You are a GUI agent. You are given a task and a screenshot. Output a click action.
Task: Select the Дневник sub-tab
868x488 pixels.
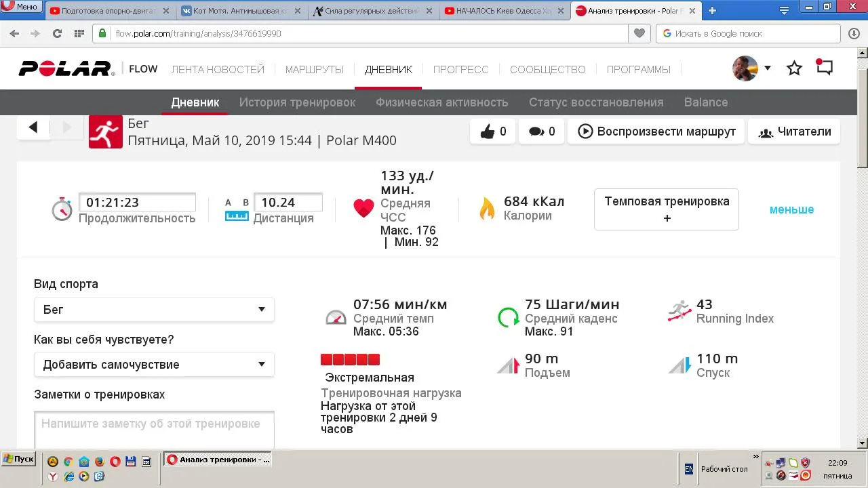(x=195, y=102)
